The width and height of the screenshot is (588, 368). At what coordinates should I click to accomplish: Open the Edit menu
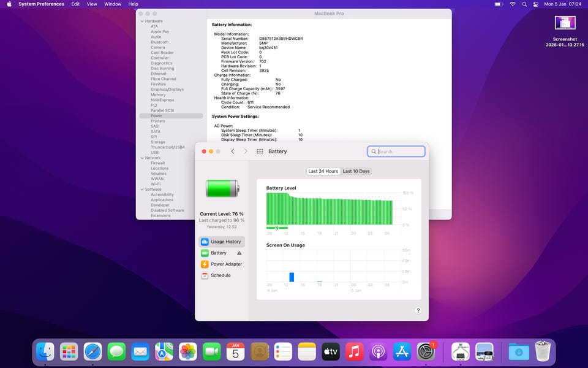(x=75, y=4)
